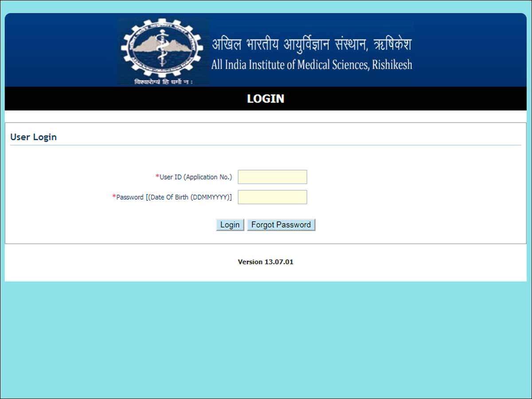
Task: Select the User Login section heading
Action: click(x=33, y=137)
